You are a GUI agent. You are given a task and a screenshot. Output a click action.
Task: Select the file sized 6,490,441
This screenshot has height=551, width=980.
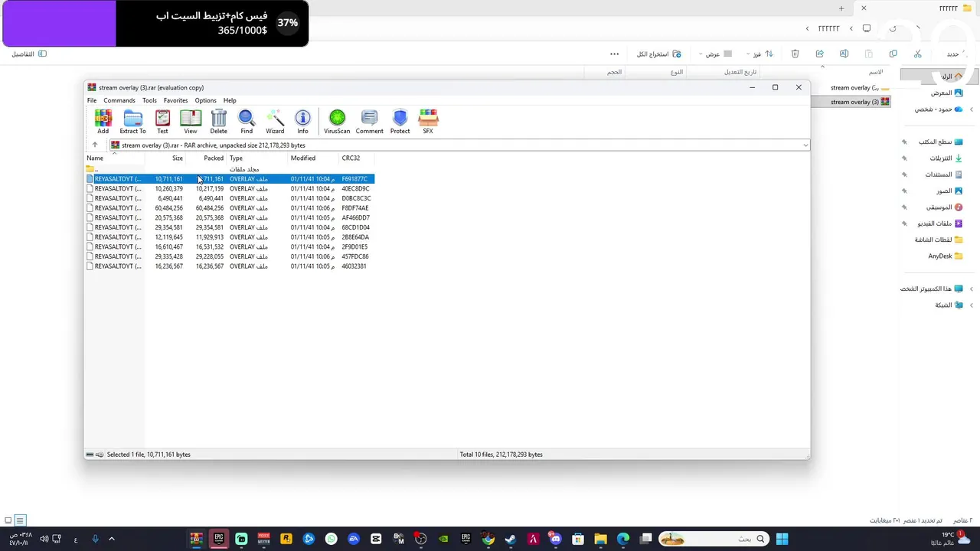pos(230,198)
